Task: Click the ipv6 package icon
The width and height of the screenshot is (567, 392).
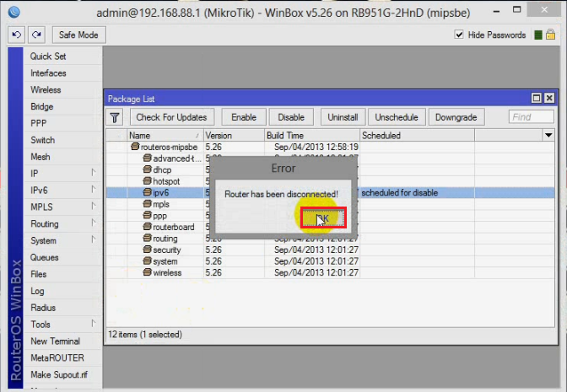Action: (x=147, y=192)
